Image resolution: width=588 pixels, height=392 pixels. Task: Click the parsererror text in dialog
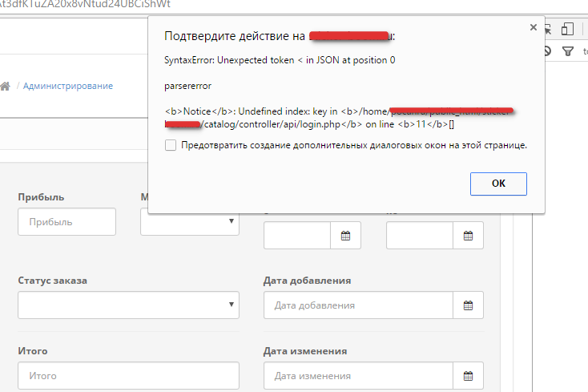188,86
